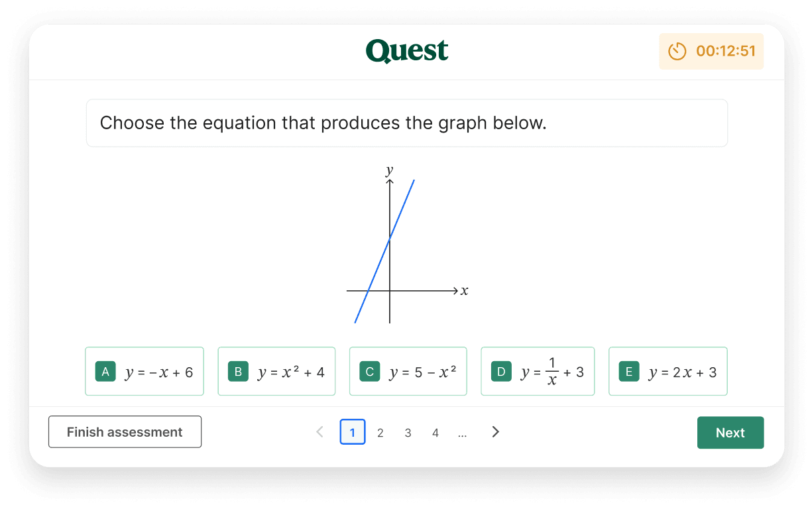Image resolution: width=812 pixels, height=507 pixels.
Task: Click the green Next button
Action: point(730,433)
